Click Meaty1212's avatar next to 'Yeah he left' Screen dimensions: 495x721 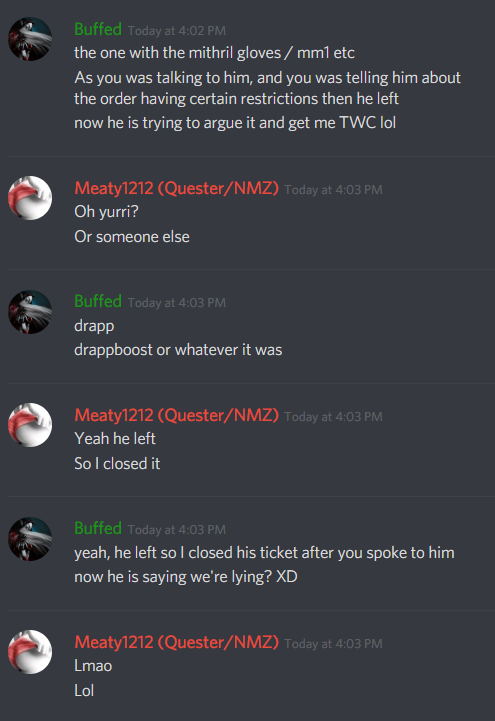pos(30,425)
